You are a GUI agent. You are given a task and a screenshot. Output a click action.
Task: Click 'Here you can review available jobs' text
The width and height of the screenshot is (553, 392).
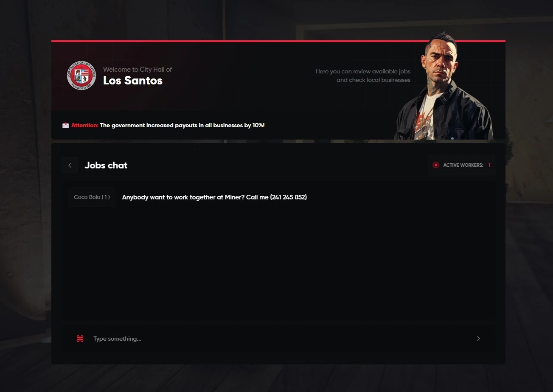(x=363, y=71)
